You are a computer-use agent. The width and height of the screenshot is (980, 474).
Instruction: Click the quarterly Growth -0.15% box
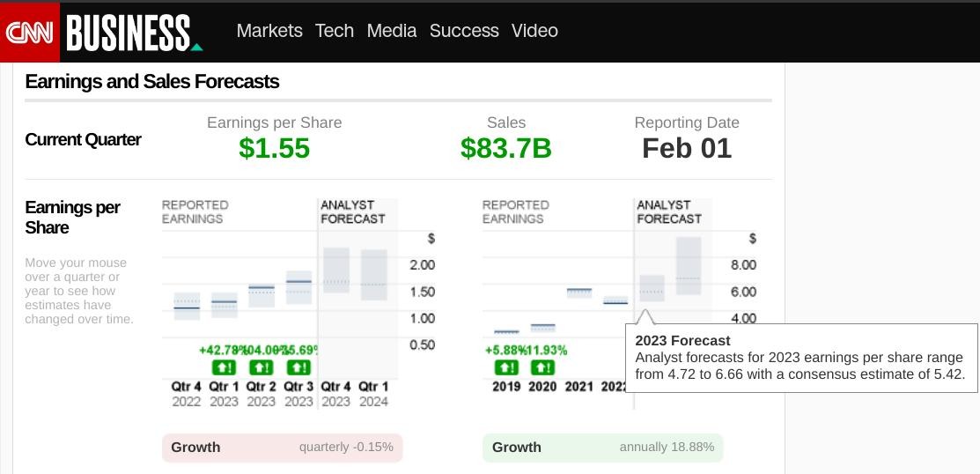point(282,448)
